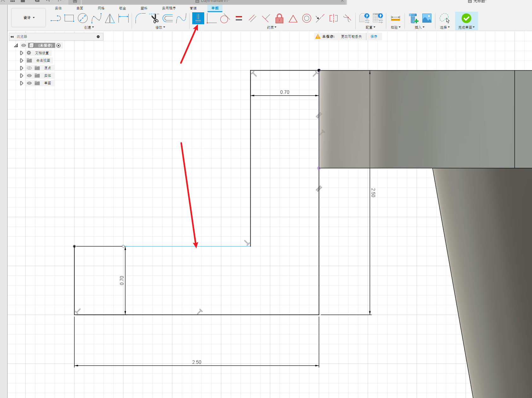Switch to the 实体 tab

point(58,8)
